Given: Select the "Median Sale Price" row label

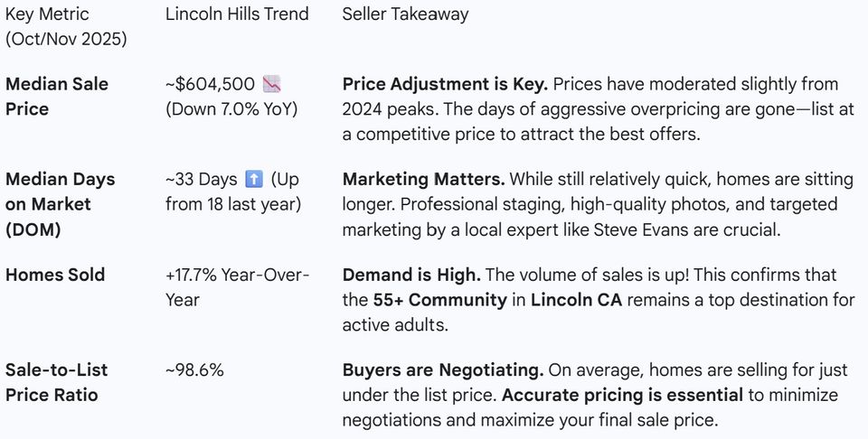Looking at the screenshot, I should tap(56, 96).
